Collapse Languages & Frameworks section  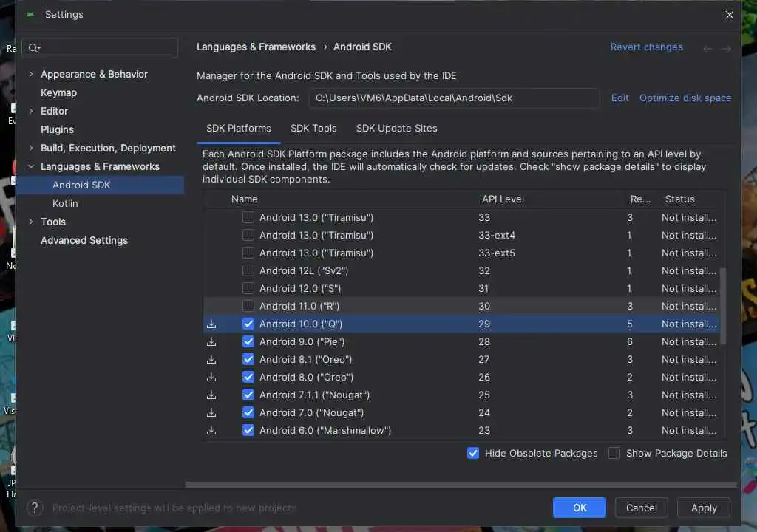coord(31,166)
